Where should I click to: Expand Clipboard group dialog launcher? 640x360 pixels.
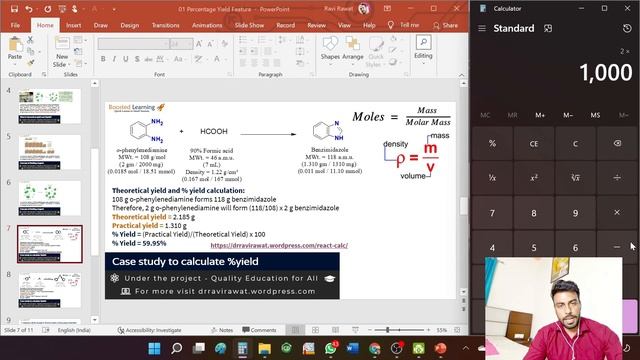(44, 75)
